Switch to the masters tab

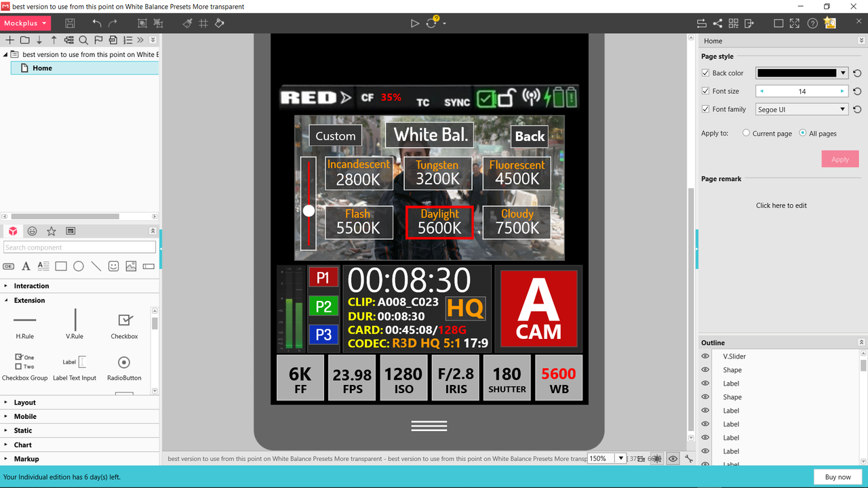tap(71, 231)
